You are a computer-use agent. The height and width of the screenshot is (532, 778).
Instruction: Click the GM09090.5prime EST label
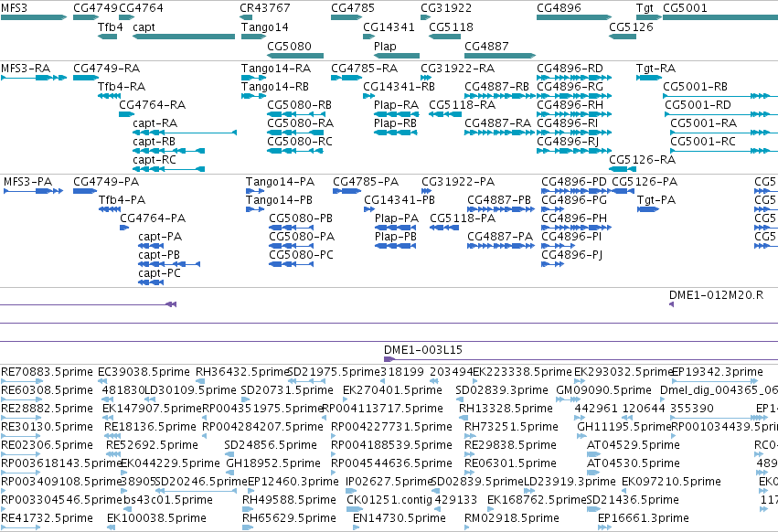point(604,390)
